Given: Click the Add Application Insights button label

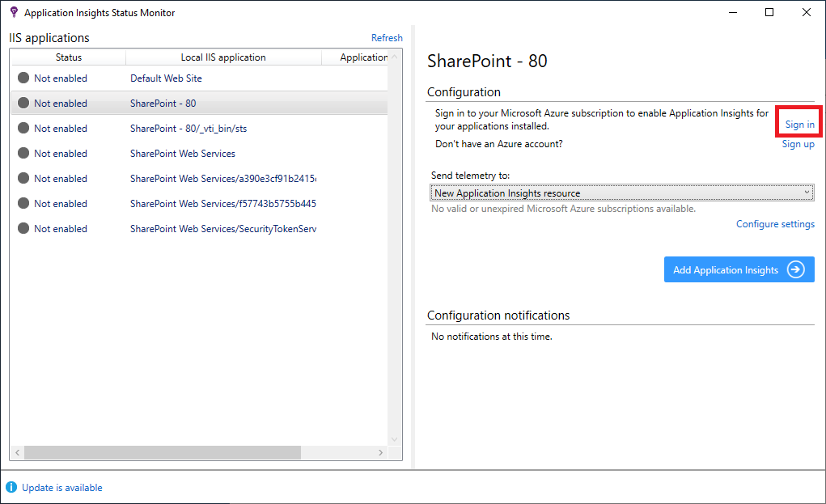Looking at the screenshot, I should click(x=726, y=270).
